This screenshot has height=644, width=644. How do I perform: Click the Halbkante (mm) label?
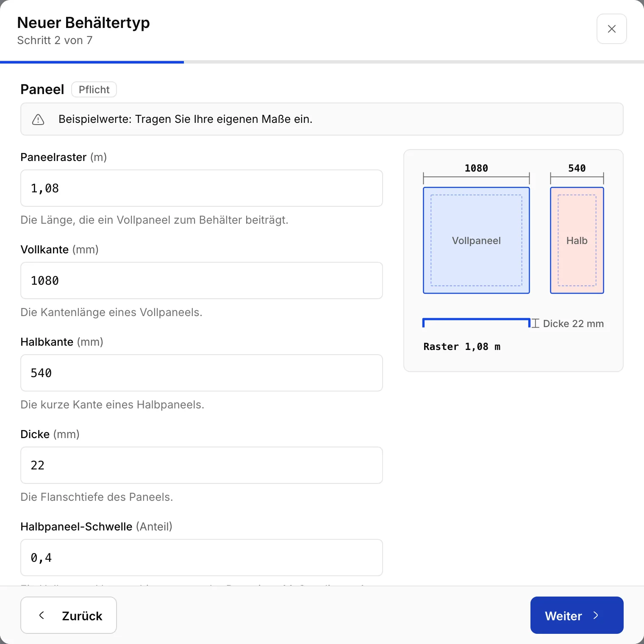tap(62, 342)
